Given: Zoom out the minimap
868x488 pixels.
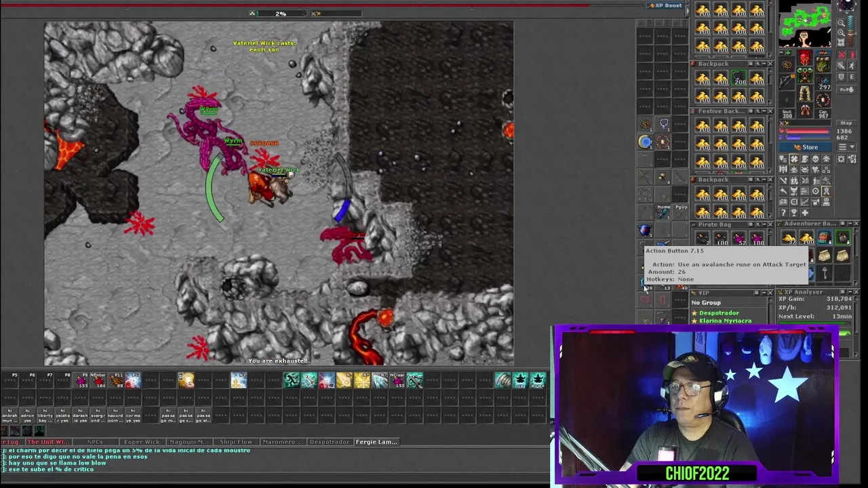Looking at the screenshot, I should [x=841, y=22].
